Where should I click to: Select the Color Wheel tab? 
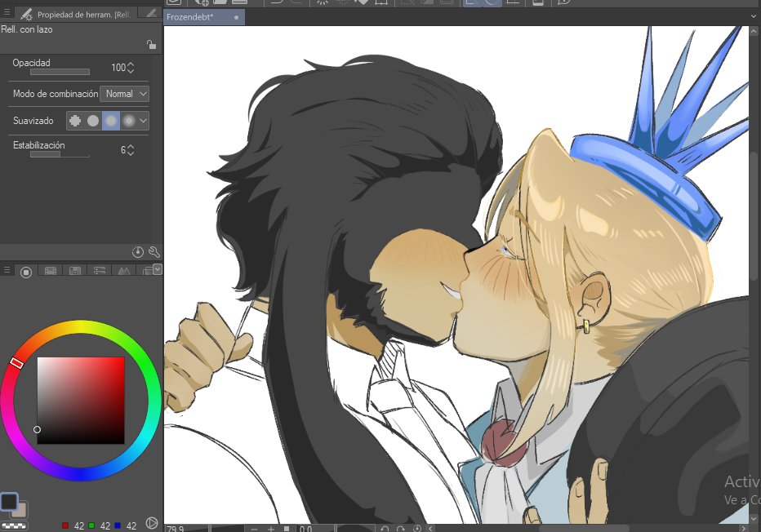[x=26, y=272]
